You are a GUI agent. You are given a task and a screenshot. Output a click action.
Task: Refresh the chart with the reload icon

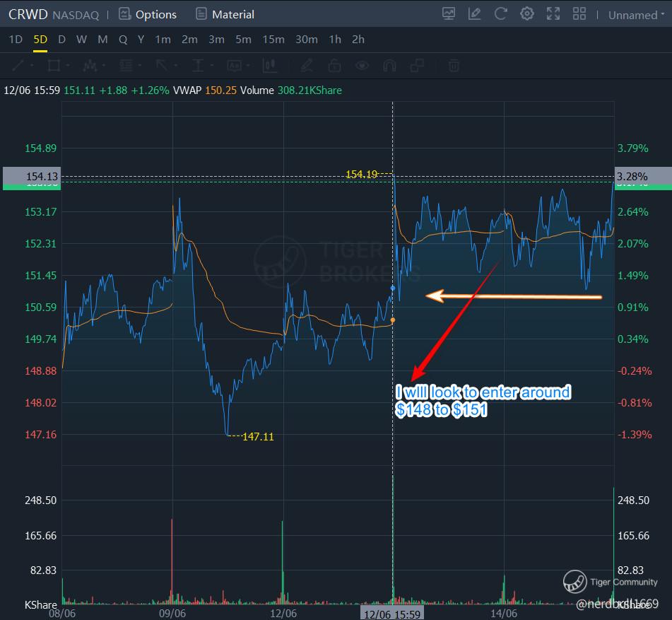coord(500,13)
